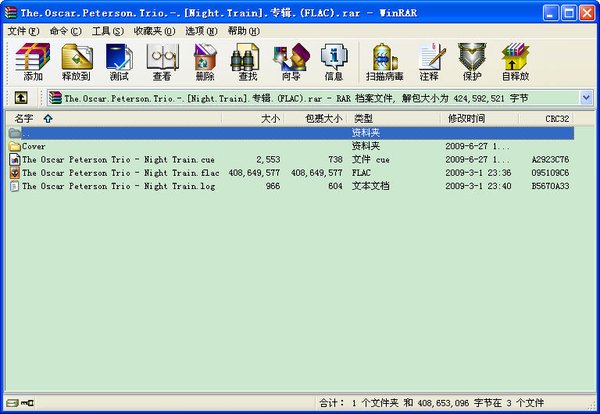The image size is (600, 414).
Task: Click the 2009-3-1 23:36 modified time
Action: coord(478,173)
